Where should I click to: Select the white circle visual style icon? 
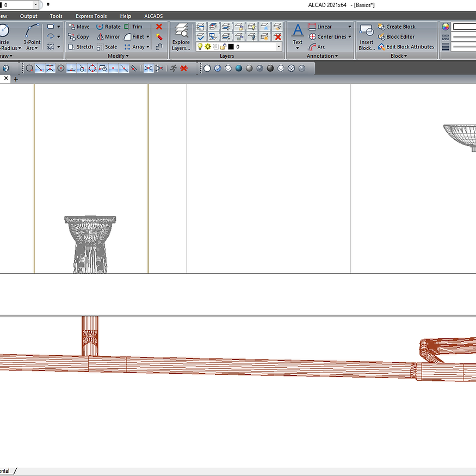[207, 69]
